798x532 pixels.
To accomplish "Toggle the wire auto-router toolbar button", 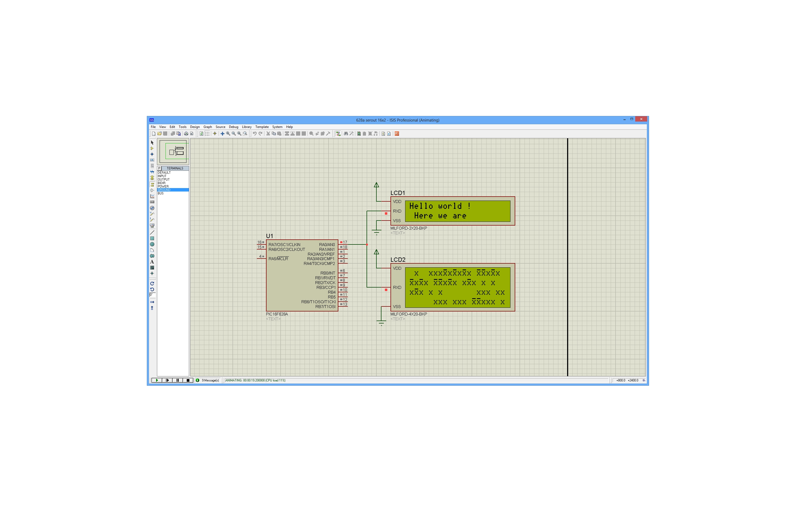I will click(x=338, y=134).
